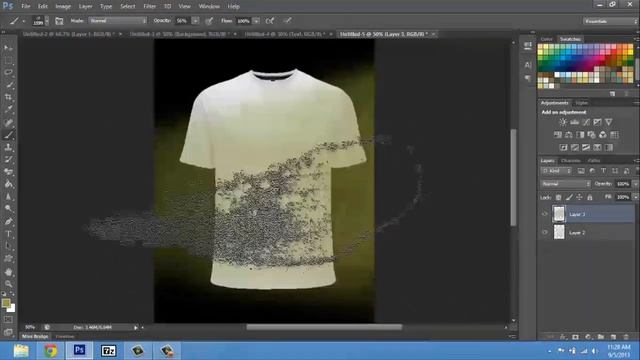
Task: Select Layer 3 thumbnail
Action: point(559,214)
